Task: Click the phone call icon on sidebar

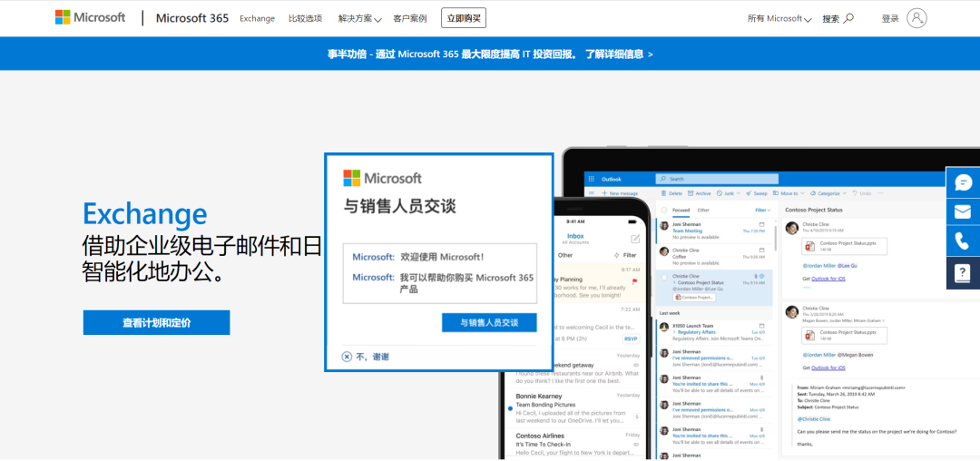Action: coord(963,242)
